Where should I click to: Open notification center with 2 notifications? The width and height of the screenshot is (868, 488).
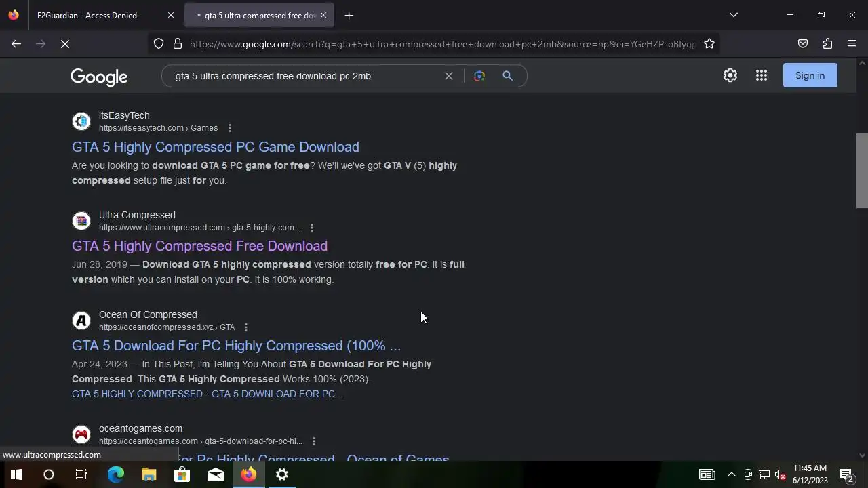coord(846,474)
